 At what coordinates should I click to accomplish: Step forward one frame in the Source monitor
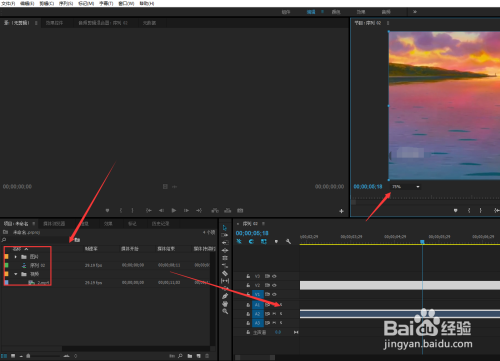click(x=186, y=210)
